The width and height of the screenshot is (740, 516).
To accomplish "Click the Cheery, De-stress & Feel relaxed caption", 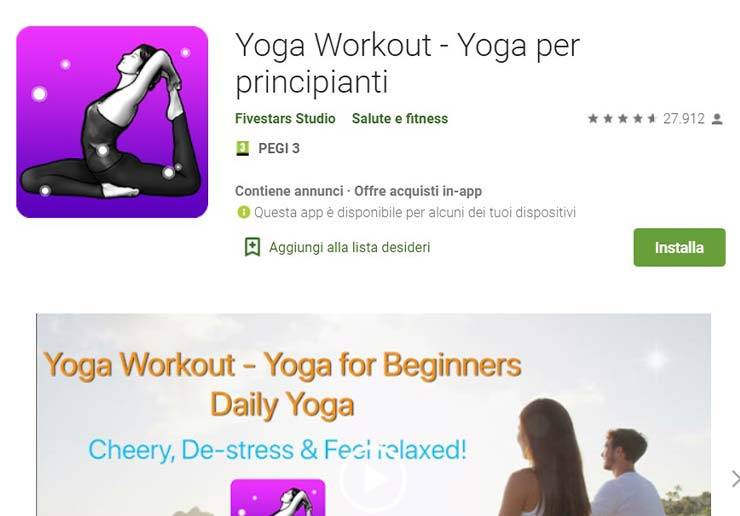I will pos(278,450).
